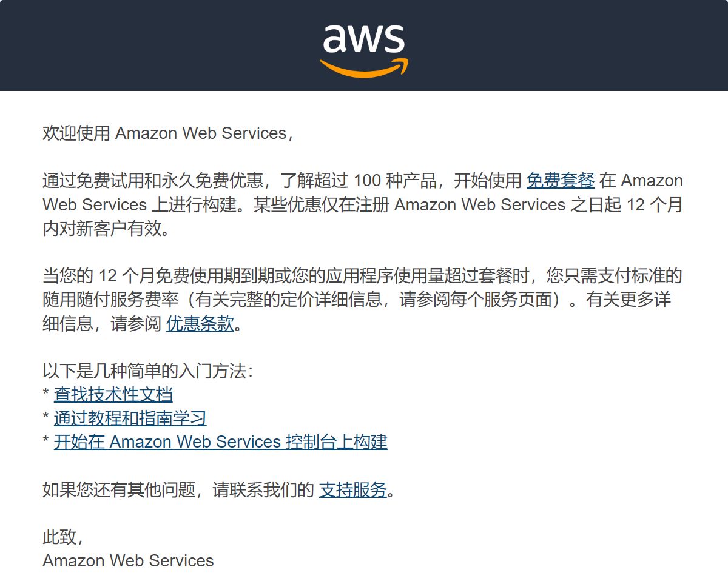Click the 开始在 Amazon Web Services 控制台上构建 link
Viewport: 728px width, 584px height.
tap(220, 442)
